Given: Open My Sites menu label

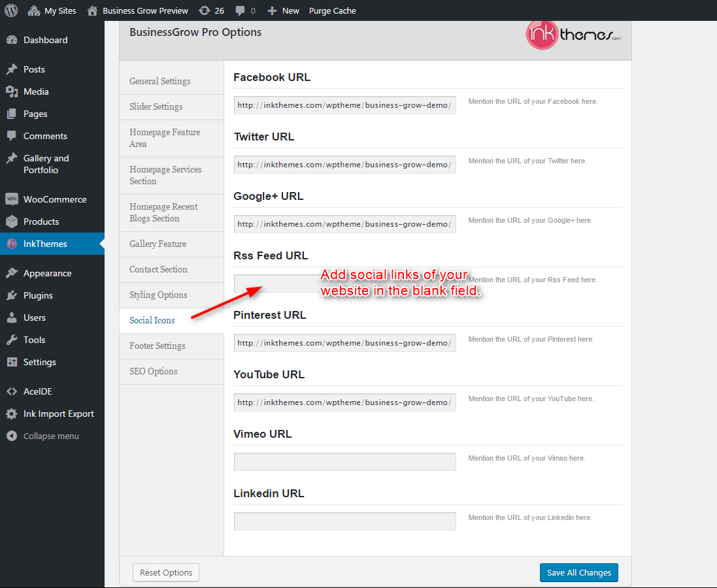Looking at the screenshot, I should [60, 10].
